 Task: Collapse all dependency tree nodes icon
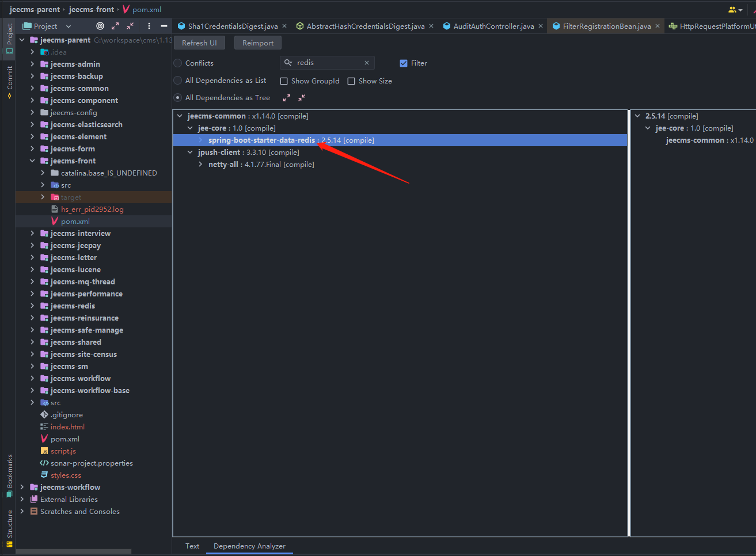(x=302, y=98)
